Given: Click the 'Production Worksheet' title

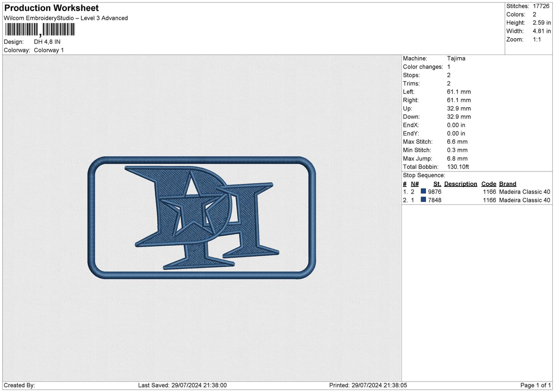Looking at the screenshot, I should tap(51, 8).
